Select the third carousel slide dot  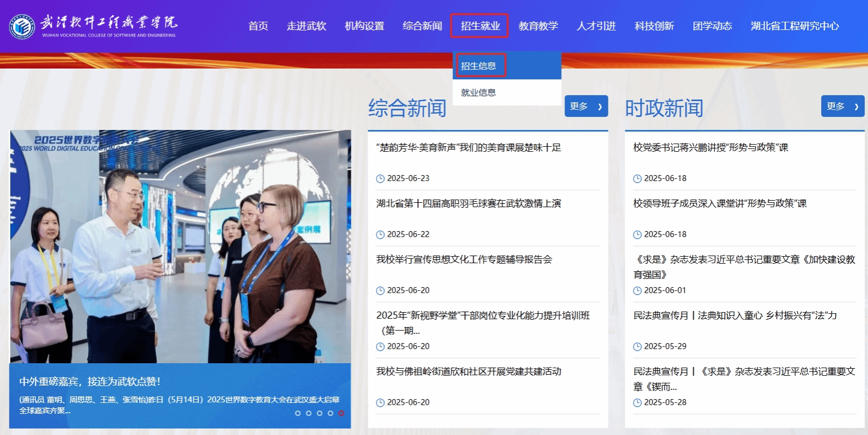[319, 413]
